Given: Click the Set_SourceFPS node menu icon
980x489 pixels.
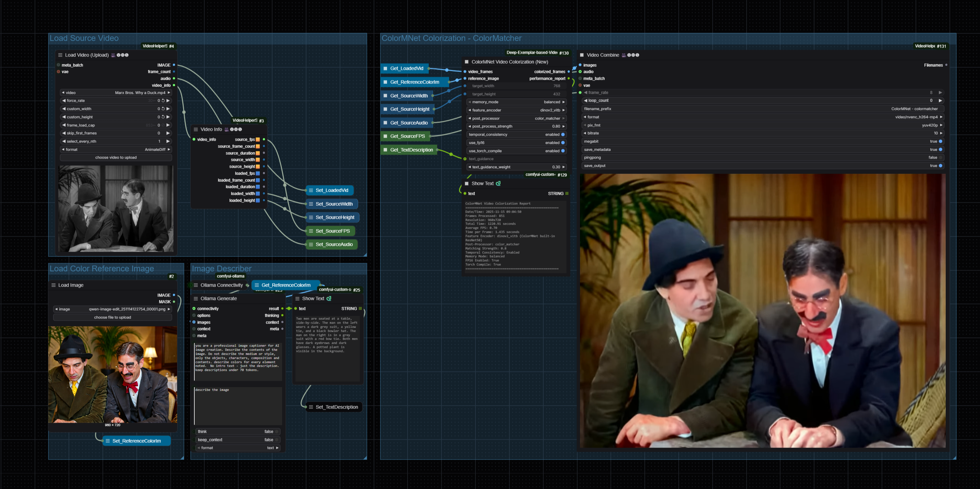Looking at the screenshot, I should point(311,231).
